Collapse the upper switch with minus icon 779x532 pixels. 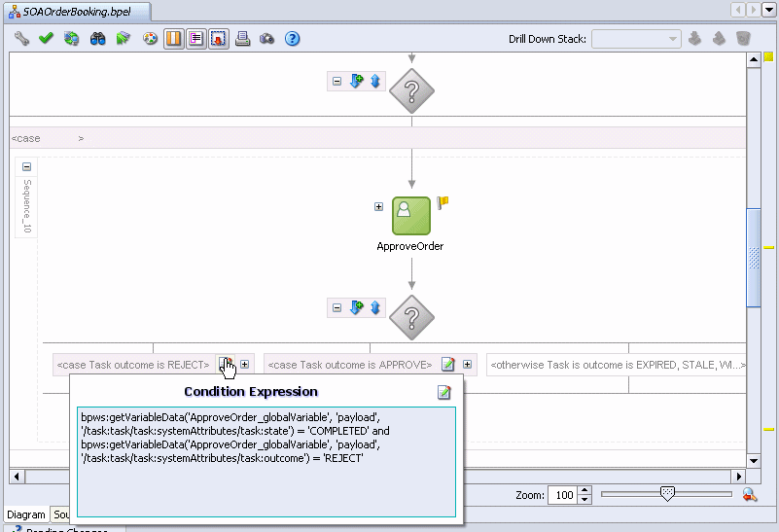point(336,81)
